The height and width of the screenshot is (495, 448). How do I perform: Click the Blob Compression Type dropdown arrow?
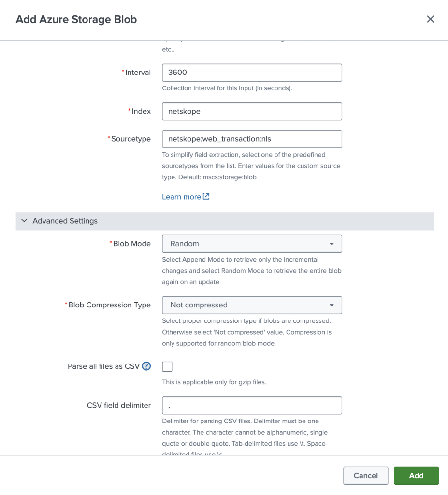332,306
